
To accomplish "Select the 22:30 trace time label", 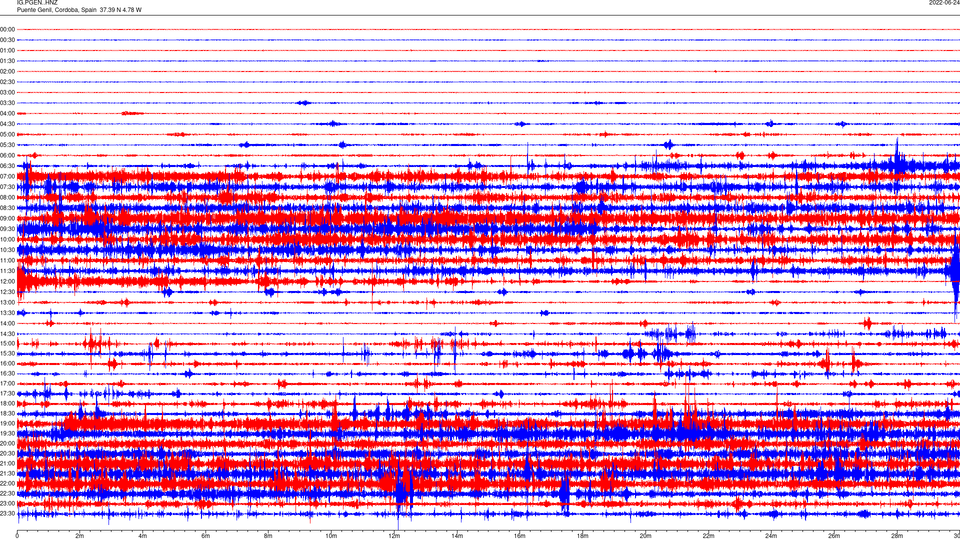I will point(7,493).
